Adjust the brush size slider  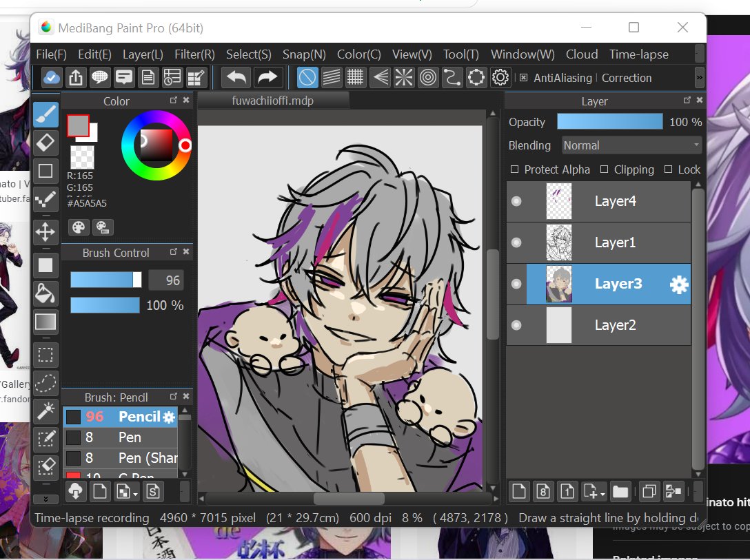[105, 280]
